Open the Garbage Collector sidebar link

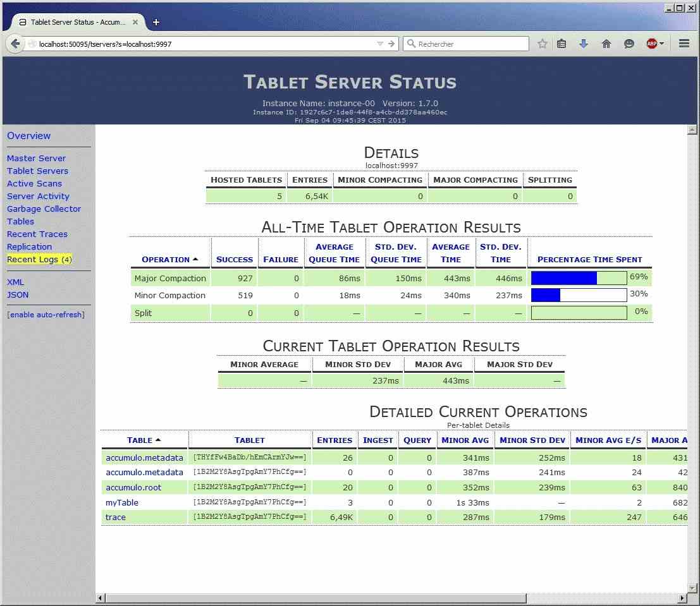[x=44, y=209]
